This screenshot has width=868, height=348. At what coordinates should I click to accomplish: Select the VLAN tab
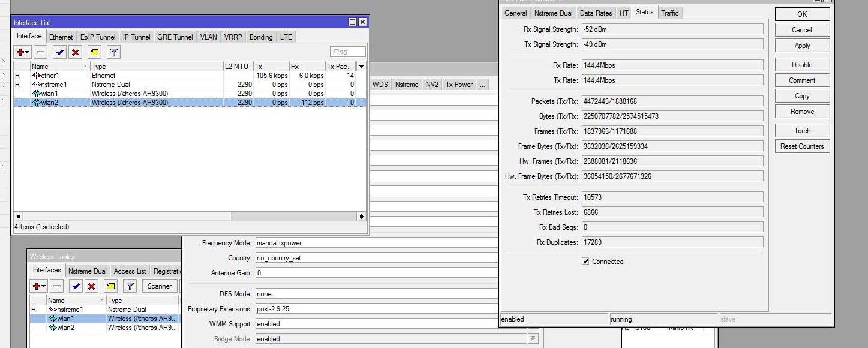pos(209,37)
